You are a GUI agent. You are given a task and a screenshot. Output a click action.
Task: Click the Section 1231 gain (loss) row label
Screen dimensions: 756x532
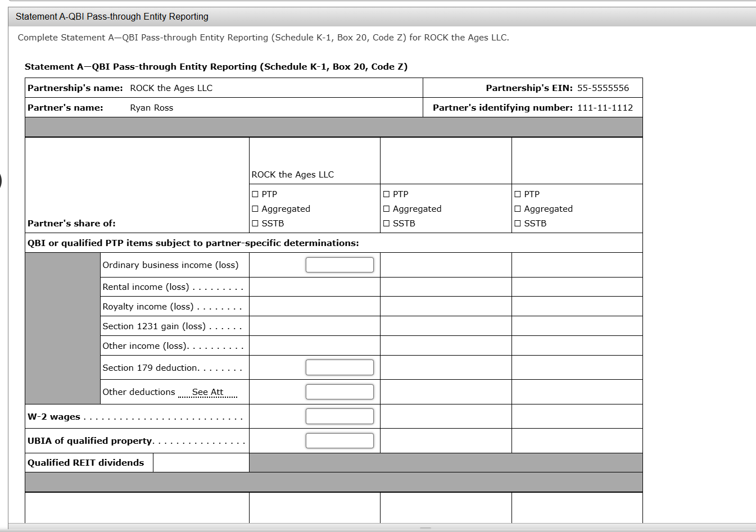tap(154, 326)
